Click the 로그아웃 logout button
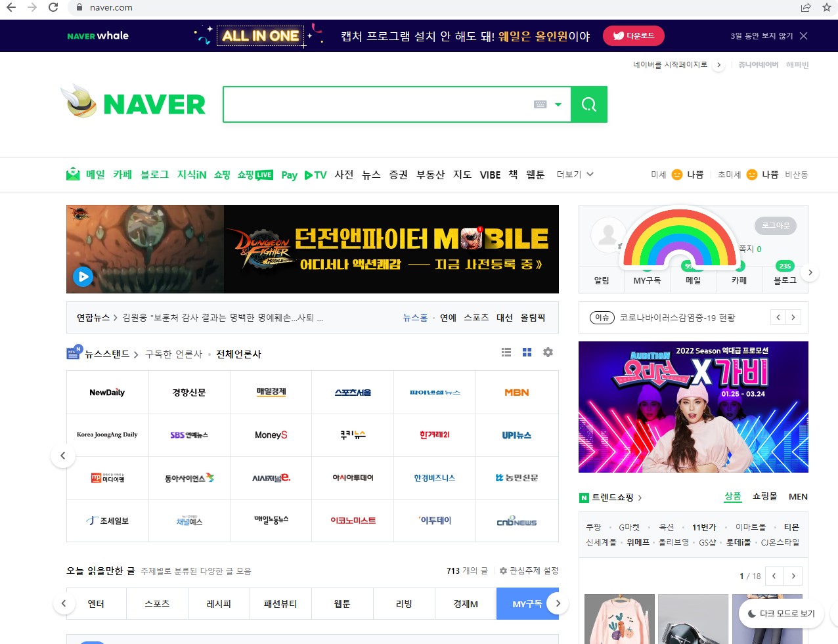The width and height of the screenshot is (838, 644). (776, 225)
